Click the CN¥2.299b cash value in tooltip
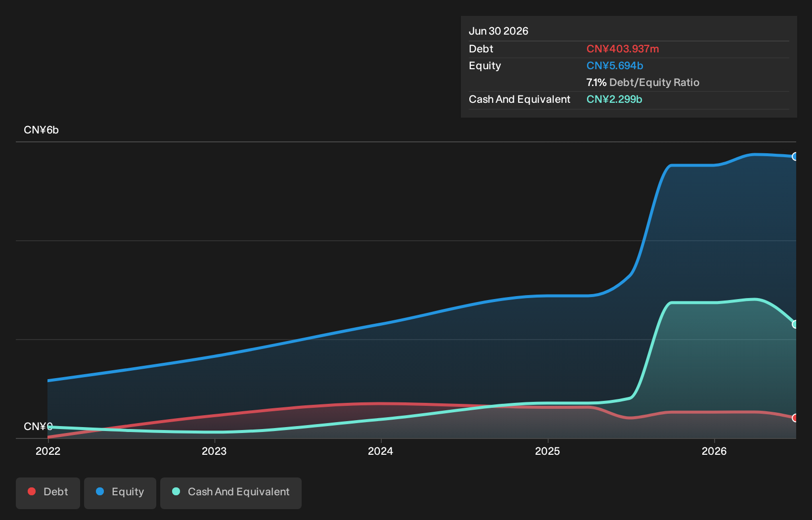 click(x=614, y=99)
